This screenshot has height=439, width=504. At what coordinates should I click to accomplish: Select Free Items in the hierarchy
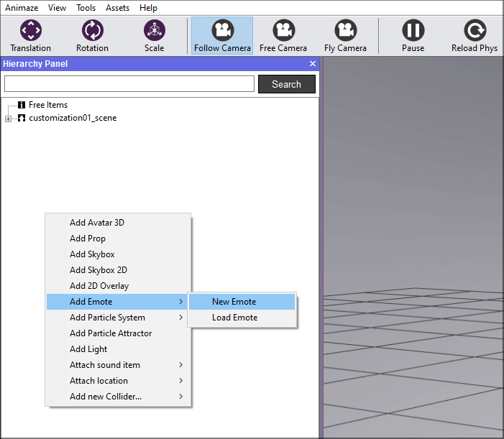pyautogui.click(x=47, y=105)
